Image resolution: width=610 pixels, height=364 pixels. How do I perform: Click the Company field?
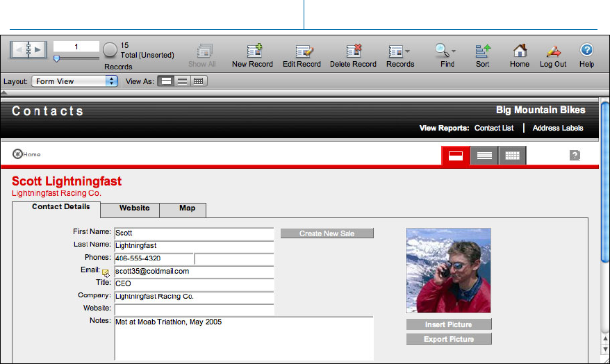pos(194,297)
